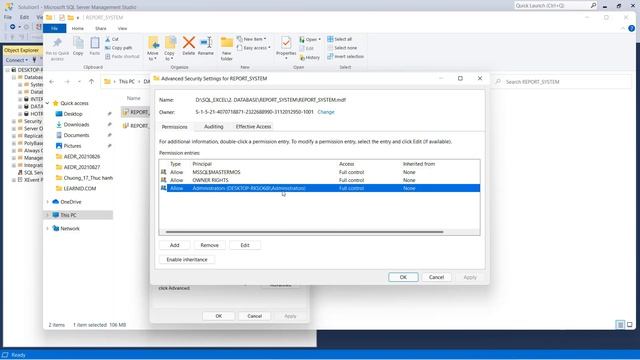640x360 pixels.
Task: Click the Pin to Quick access icon
Action: [x=57, y=42]
